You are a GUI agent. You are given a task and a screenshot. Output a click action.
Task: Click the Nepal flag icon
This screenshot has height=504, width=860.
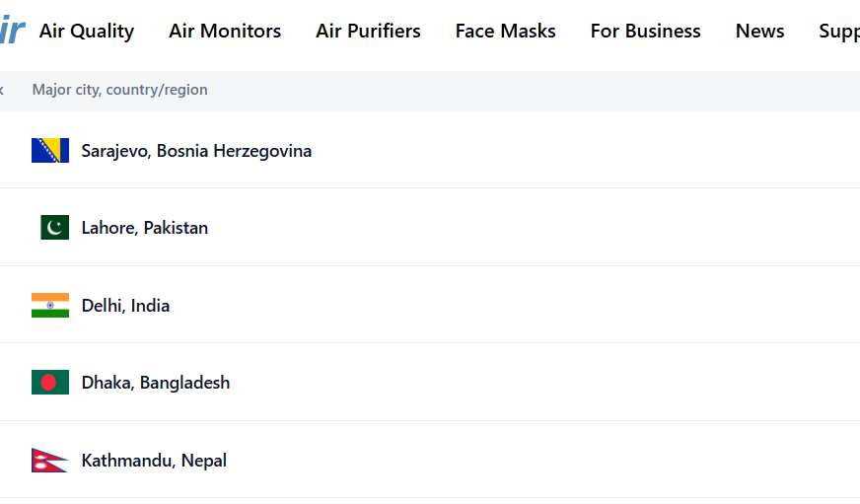50,461
